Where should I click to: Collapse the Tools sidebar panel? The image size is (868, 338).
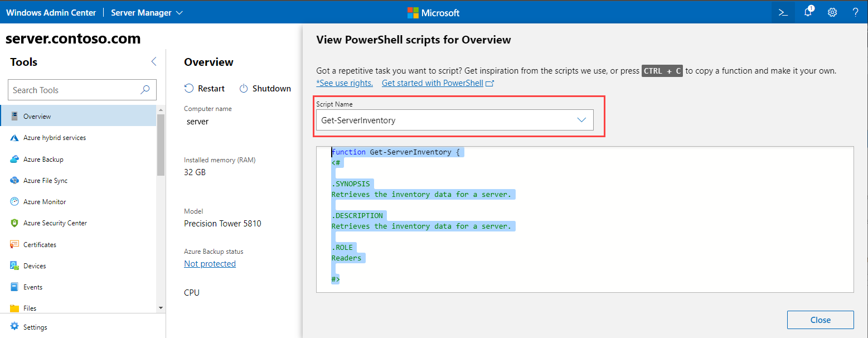(153, 62)
